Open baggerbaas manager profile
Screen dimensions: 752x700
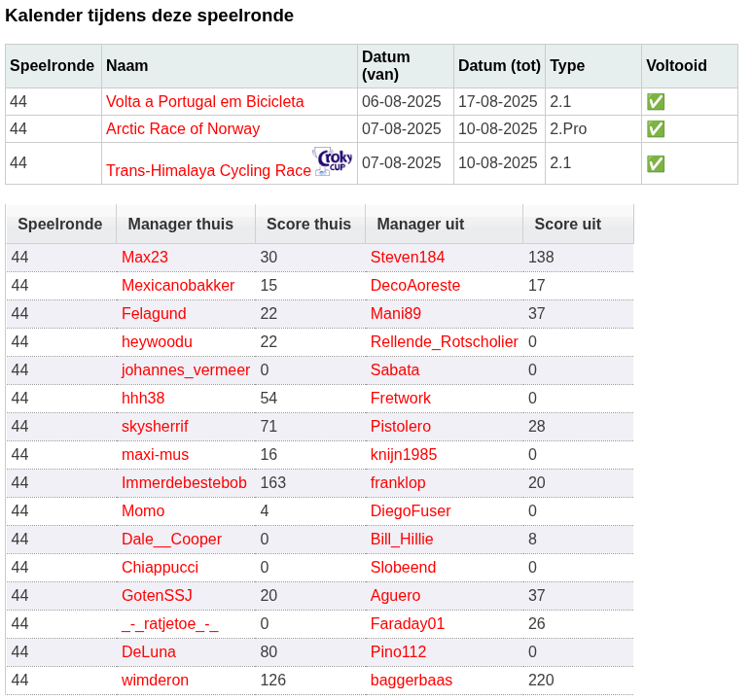[x=411, y=680]
